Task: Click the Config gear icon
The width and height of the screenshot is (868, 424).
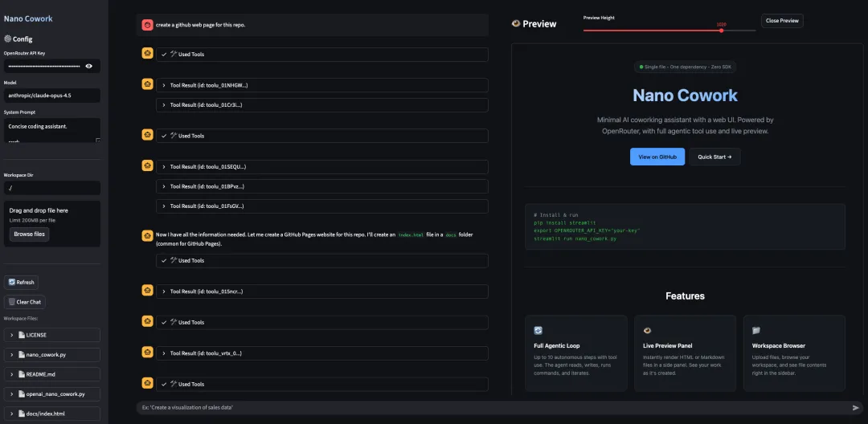Action: (8, 39)
